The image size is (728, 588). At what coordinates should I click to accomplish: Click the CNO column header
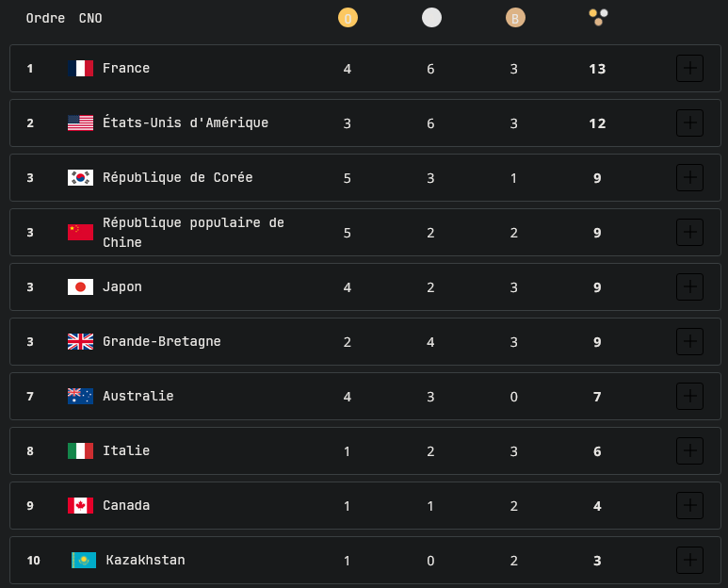click(x=90, y=18)
